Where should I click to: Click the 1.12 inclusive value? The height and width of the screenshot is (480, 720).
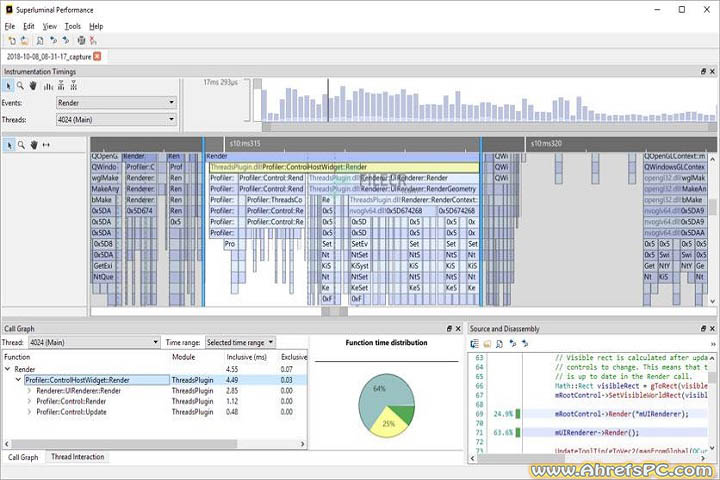[232, 401]
